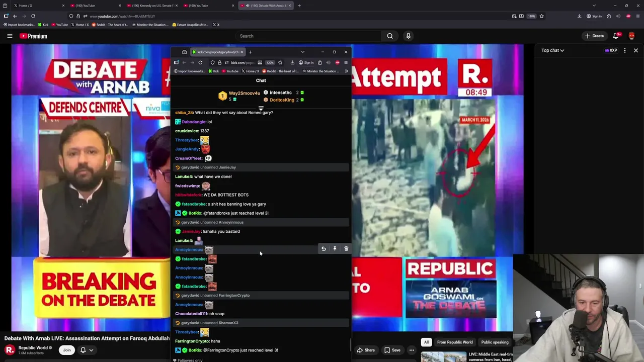Start voice search with the microphone icon
Image resolution: width=644 pixels, height=362 pixels.
click(x=408, y=36)
